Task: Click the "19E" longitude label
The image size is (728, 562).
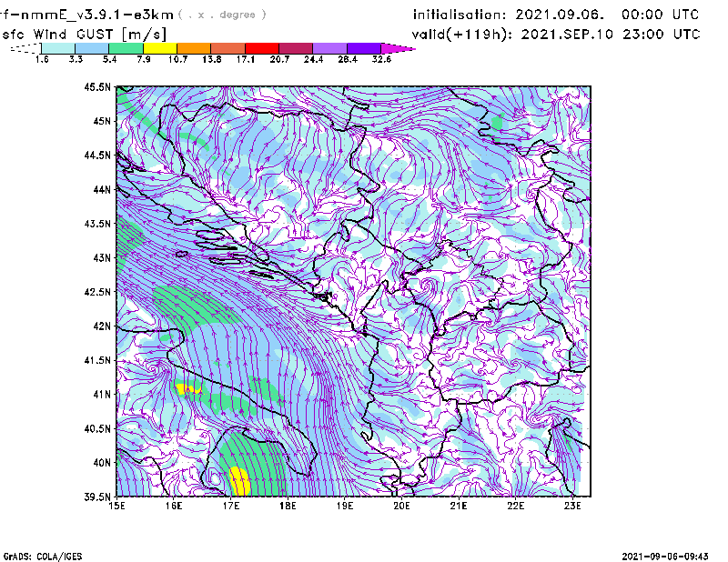Action: point(345,506)
